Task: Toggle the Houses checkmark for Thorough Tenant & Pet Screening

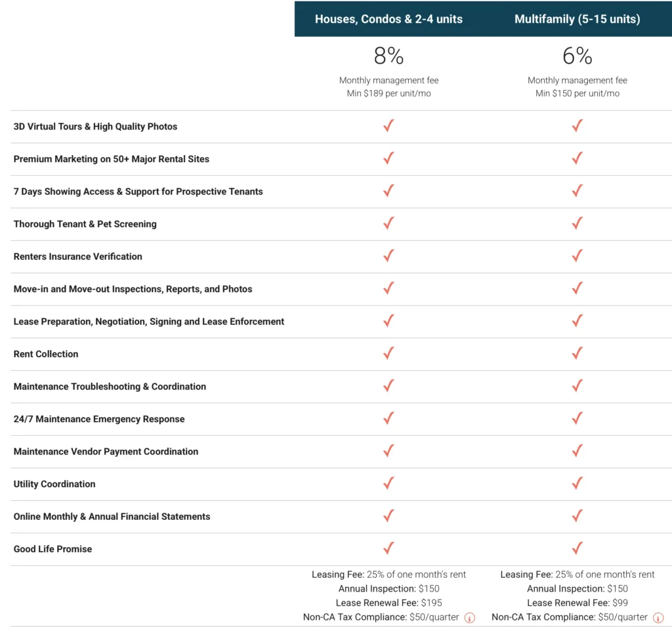Action: [x=388, y=223]
